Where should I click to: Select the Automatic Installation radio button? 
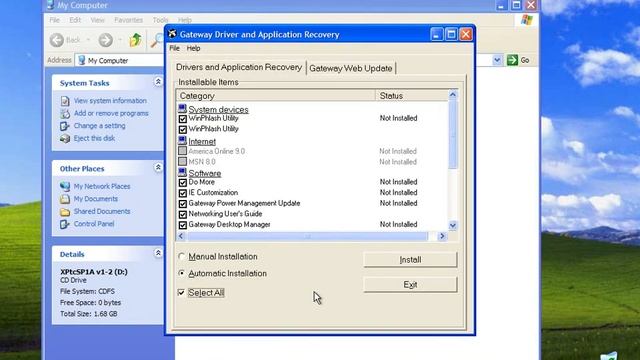click(182, 273)
